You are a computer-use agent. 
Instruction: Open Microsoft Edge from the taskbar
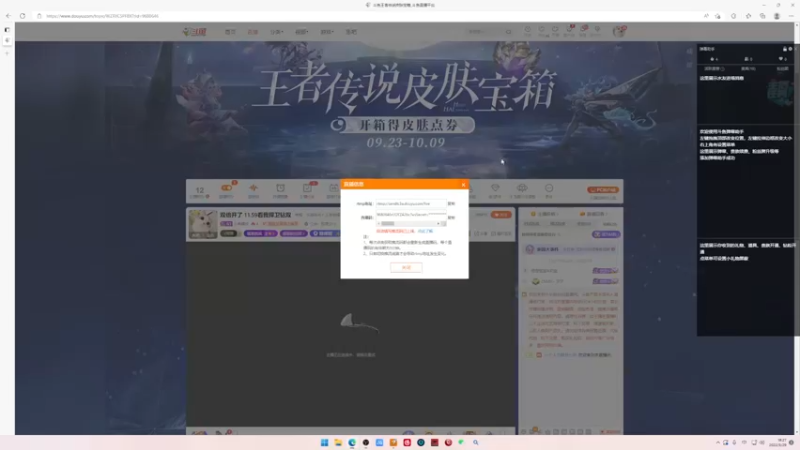click(352, 442)
